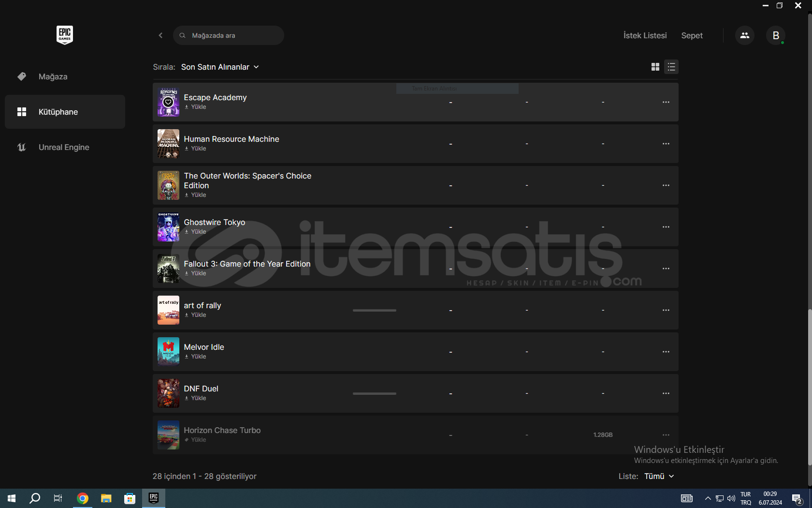The image size is (812, 508).
Task: Open art of rally options menu
Action: 666,310
